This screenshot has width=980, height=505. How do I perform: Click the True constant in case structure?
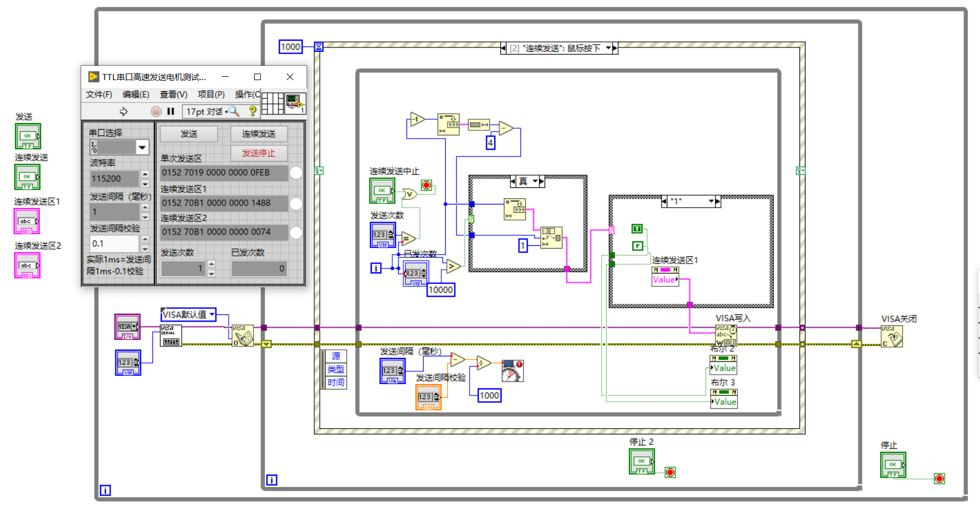click(637, 229)
